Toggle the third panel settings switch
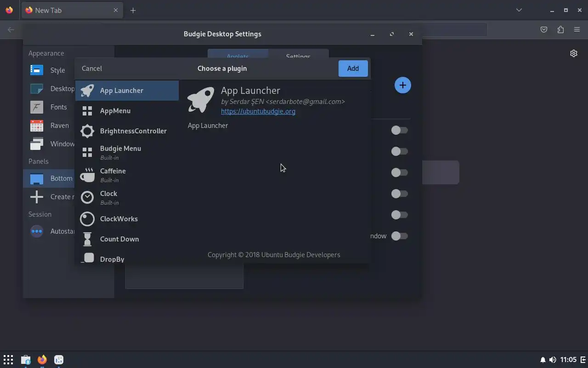The image size is (588, 368). click(x=399, y=172)
